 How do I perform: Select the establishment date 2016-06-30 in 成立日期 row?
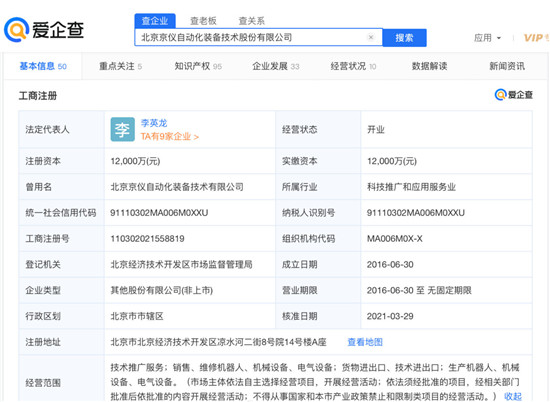point(390,264)
